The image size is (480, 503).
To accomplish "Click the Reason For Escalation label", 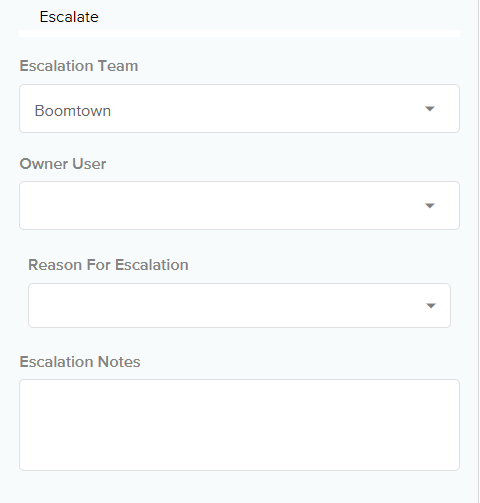I will pyautogui.click(x=108, y=265).
